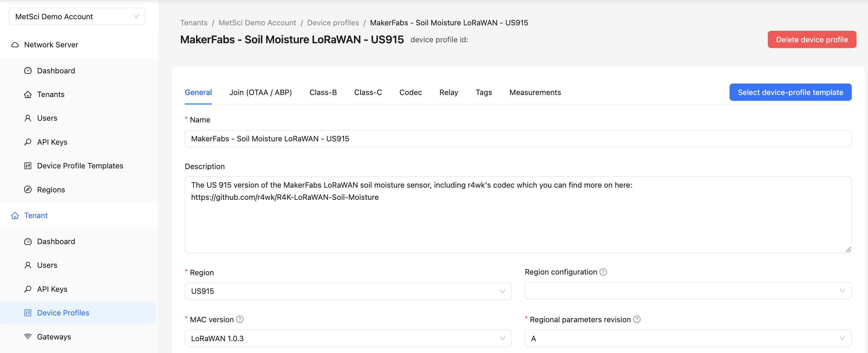The height and width of the screenshot is (353, 868).
Task: Open the MAC version help tooltip icon
Action: pyautogui.click(x=239, y=319)
